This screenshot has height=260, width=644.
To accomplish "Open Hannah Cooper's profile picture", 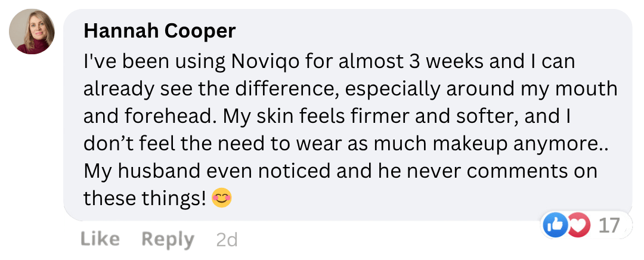I will [32, 32].
